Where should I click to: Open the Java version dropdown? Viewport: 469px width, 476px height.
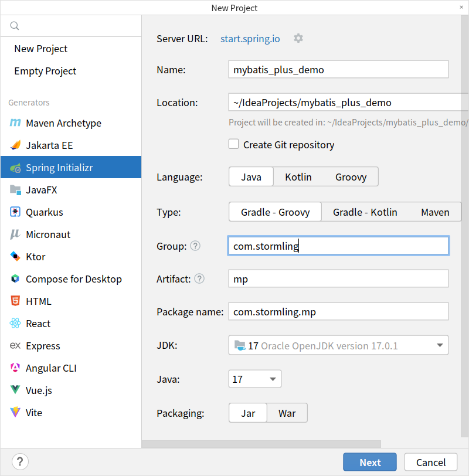(x=254, y=379)
